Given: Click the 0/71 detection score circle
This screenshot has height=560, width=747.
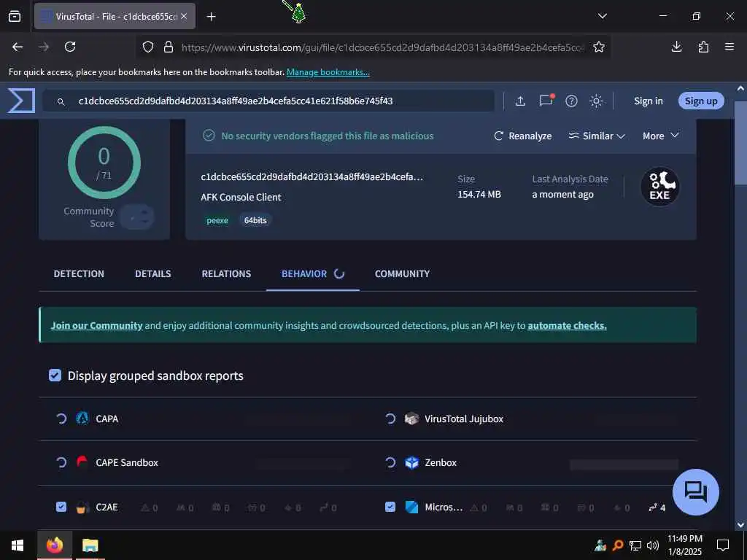Looking at the screenshot, I should pos(104,163).
